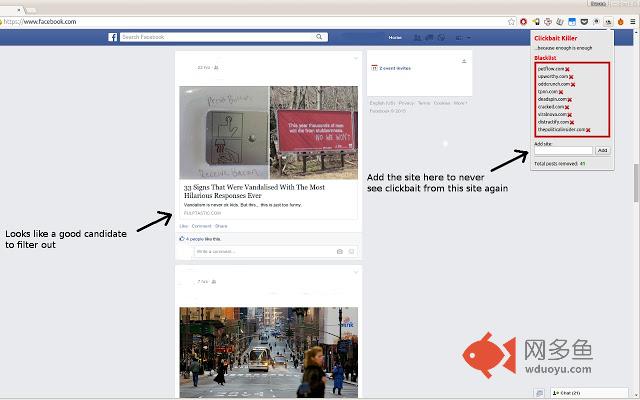The width and height of the screenshot is (640, 400).
Task: Like the vandalised signs post
Action: click(184, 226)
